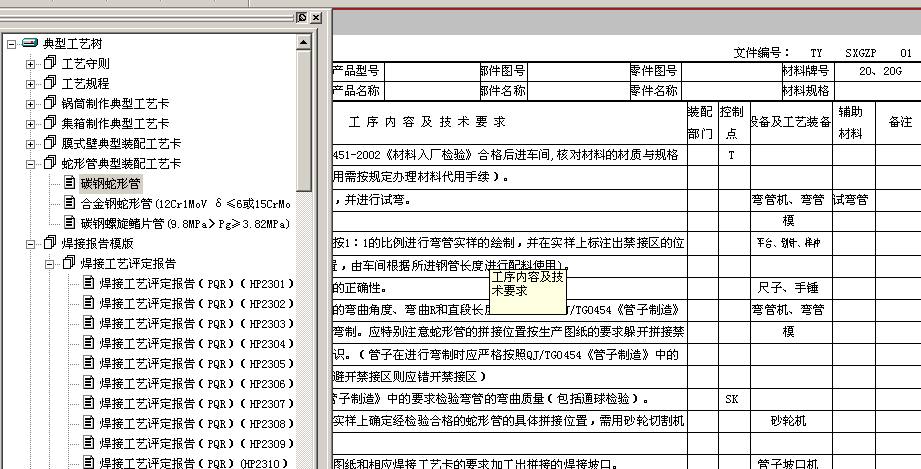Close the process tree panel
Screen dimensions: 921x469
point(316,18)
